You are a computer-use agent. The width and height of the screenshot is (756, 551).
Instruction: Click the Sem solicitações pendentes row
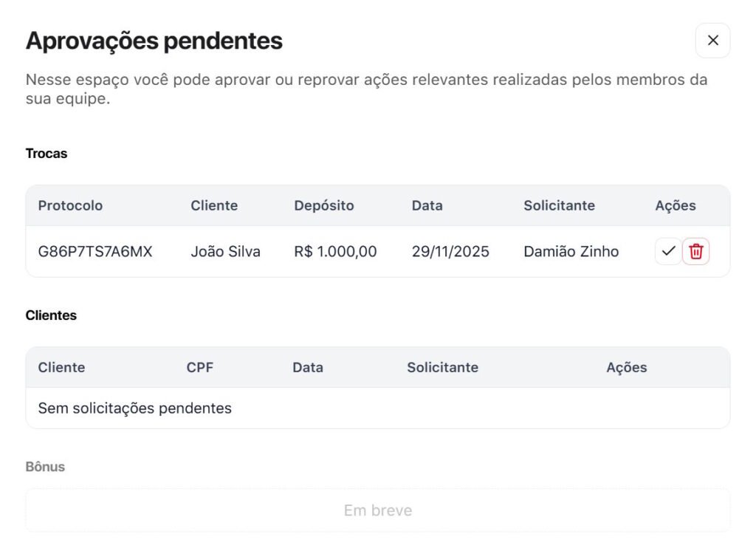coord(134,408)
